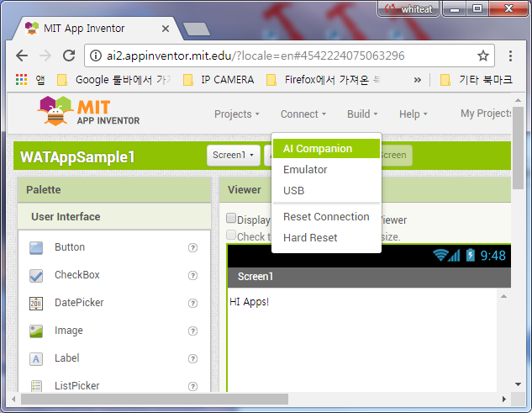532x413 pixels.
Task: Collapse the Connect dropdown menu
Action: click(303, 114)
